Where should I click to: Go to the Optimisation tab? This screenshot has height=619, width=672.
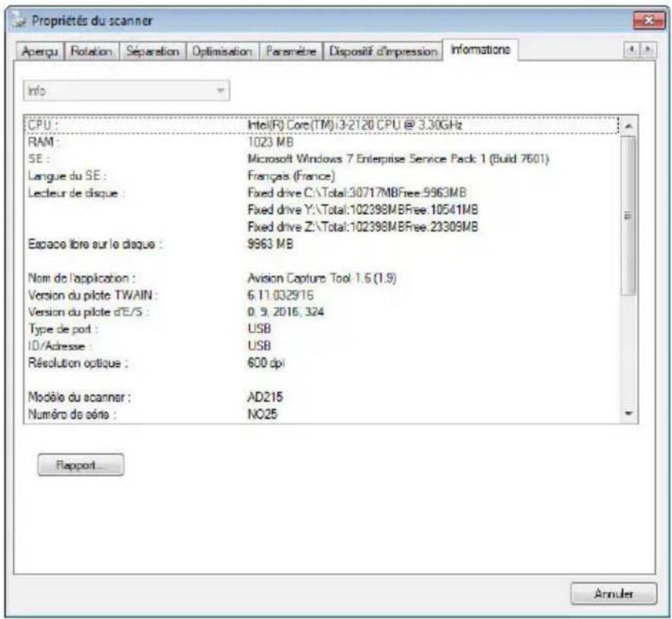222,52
